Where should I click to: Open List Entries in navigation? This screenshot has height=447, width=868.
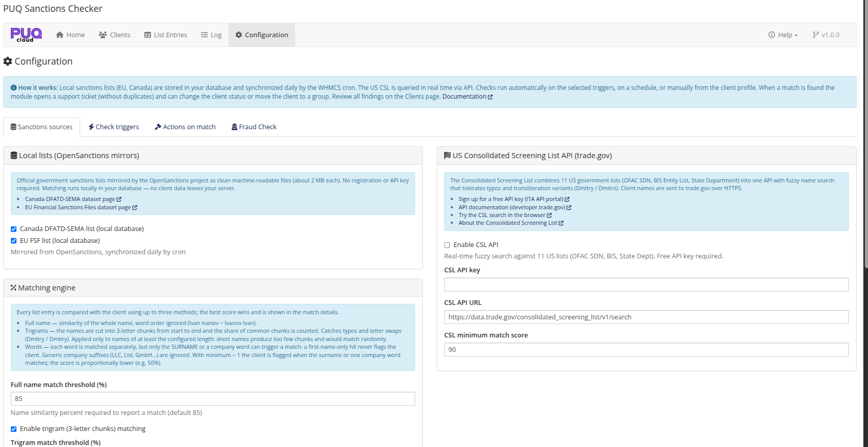165,35
